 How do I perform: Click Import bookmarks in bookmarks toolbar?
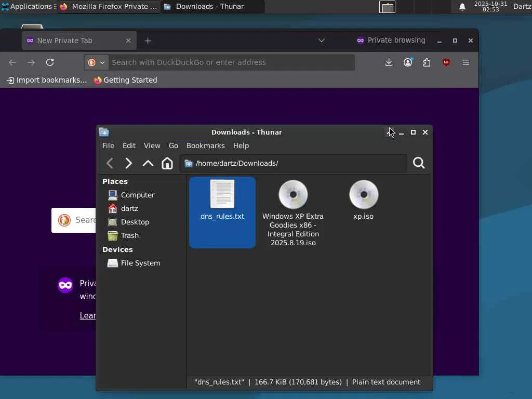(x=47, y=80)
